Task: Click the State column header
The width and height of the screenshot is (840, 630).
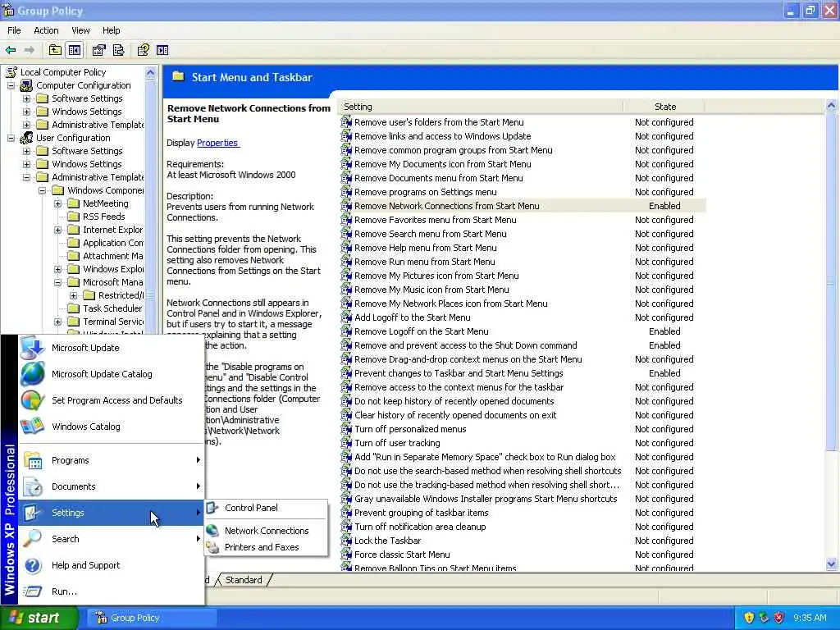Action: click(664, 107)
